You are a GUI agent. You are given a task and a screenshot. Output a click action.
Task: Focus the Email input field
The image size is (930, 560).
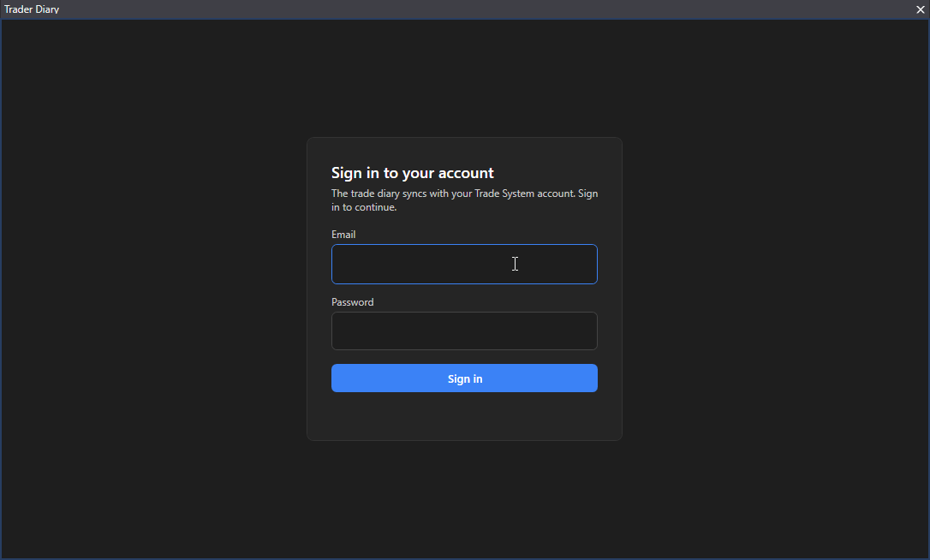pos(464,264)
